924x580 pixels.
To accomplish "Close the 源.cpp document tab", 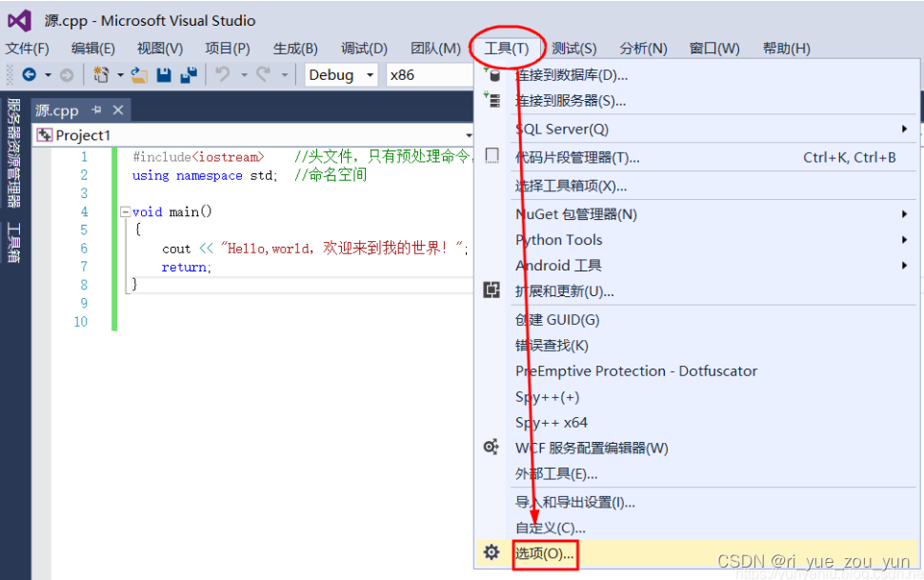I will [x=118, y=110].
